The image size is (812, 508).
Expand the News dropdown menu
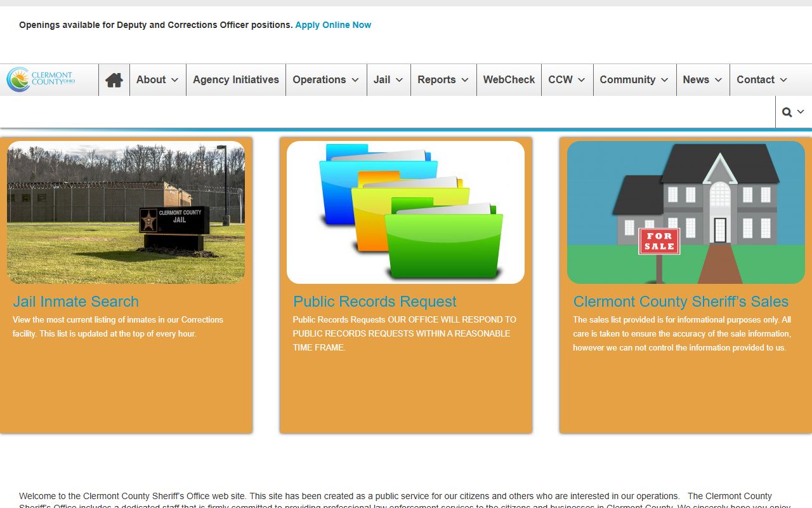tap(702, 80)
